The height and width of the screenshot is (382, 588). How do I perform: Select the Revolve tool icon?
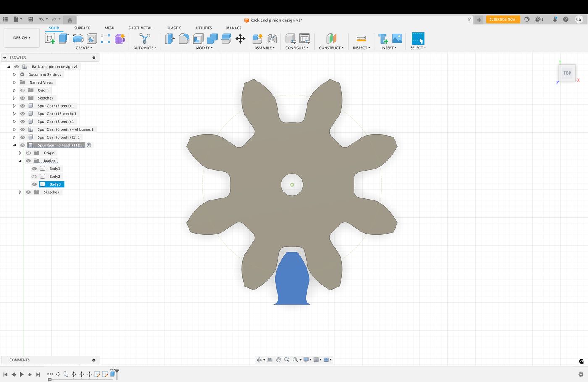pyautogui.click(x=78, y=39)
